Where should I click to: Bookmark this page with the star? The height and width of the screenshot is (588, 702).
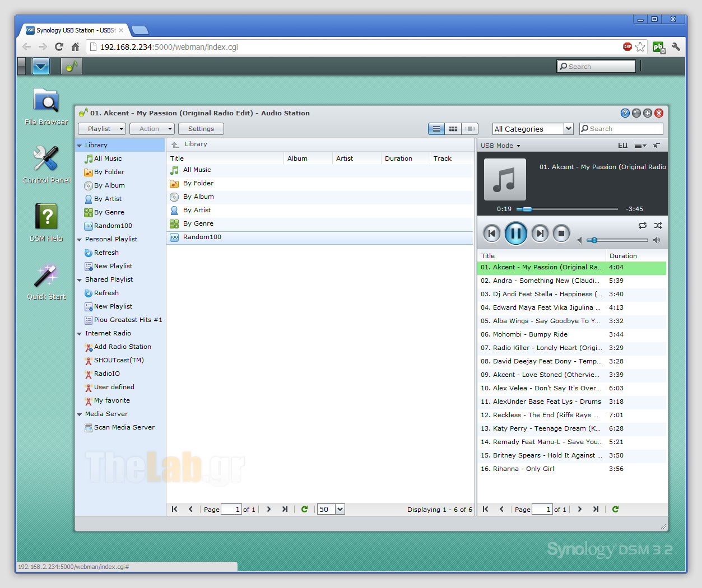(x=640, y=47)
